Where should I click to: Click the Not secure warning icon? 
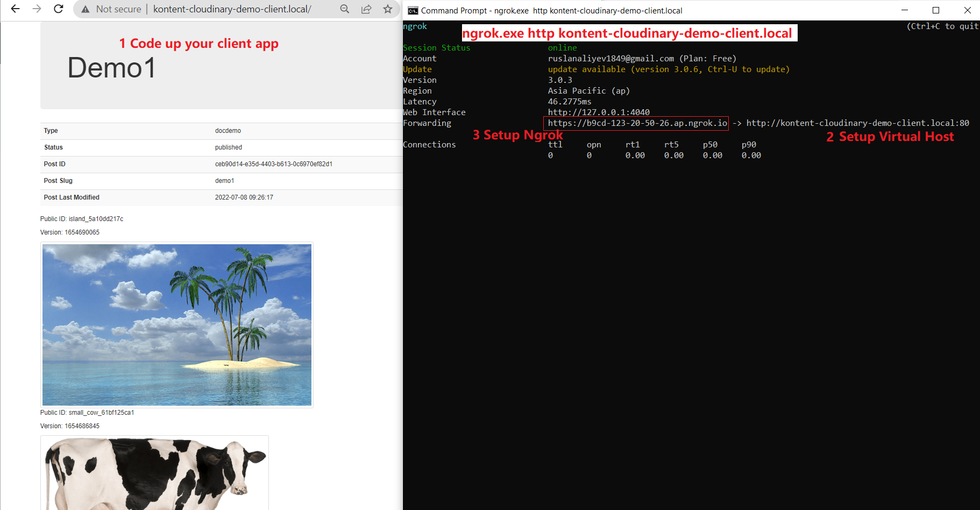85,9
